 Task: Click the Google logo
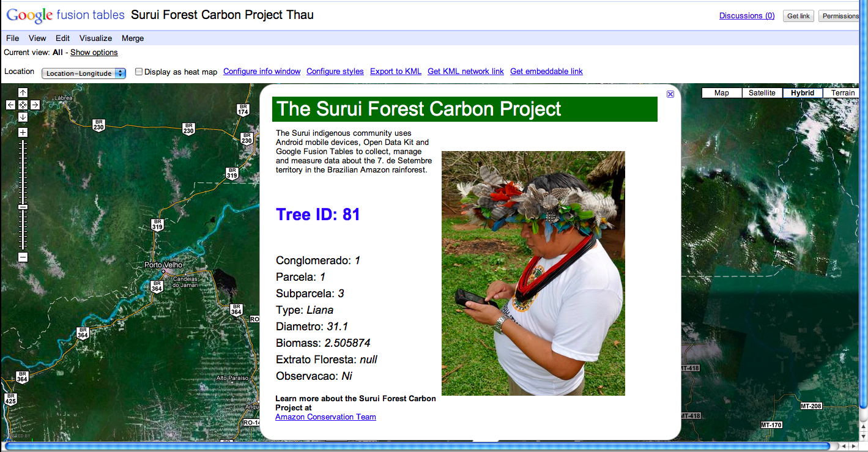click(x=29, y=16)
